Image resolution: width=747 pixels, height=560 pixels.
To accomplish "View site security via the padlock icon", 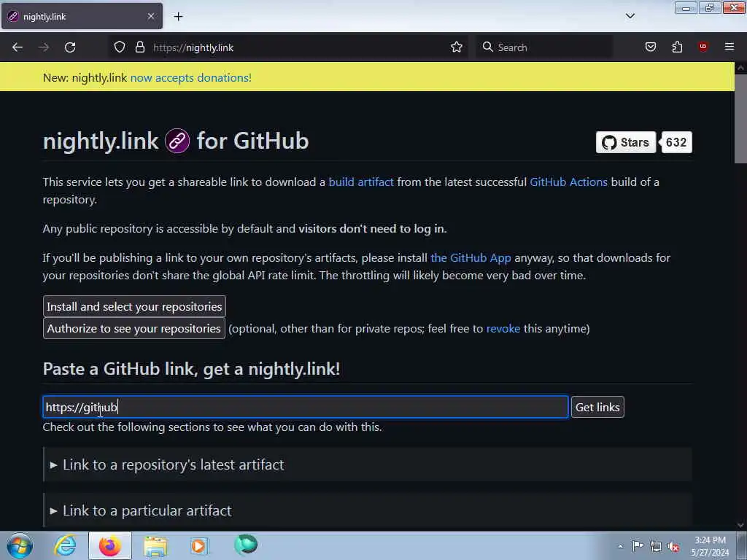I will click(139, 47).
